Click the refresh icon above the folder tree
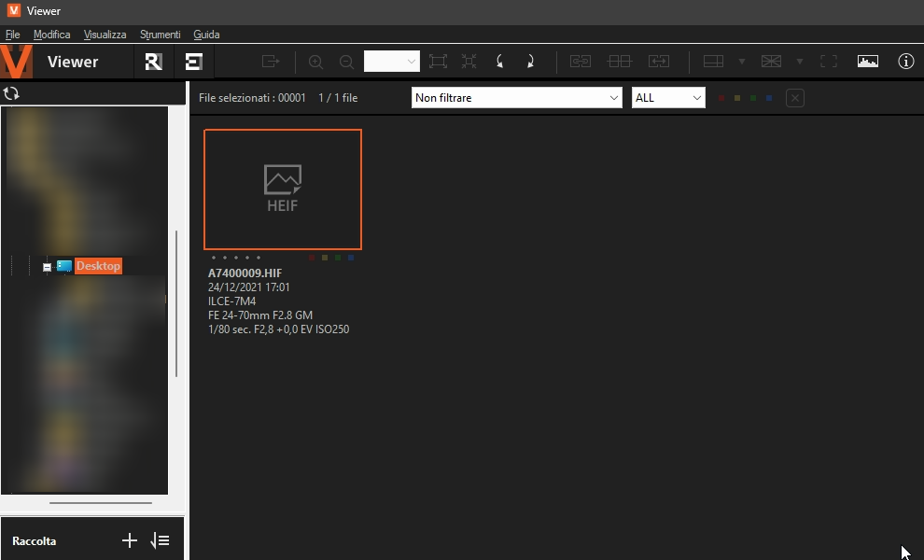The width and height of the screenshot is (924, 560). 12,93
